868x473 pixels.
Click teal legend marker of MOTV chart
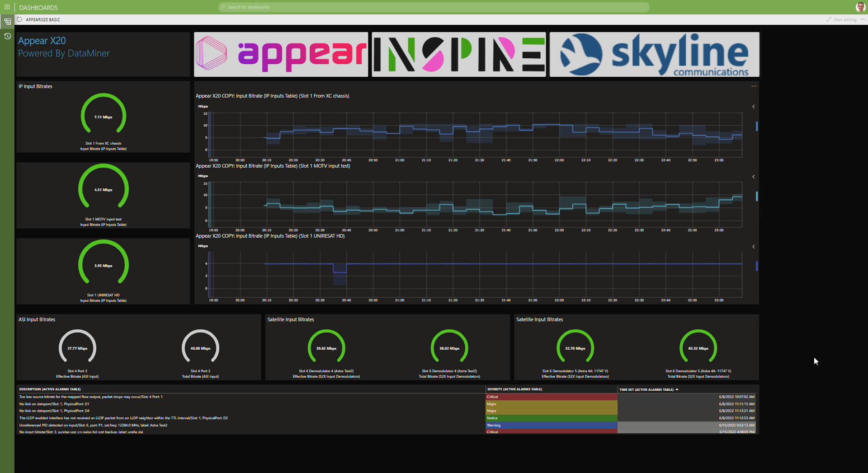(757, 196)
